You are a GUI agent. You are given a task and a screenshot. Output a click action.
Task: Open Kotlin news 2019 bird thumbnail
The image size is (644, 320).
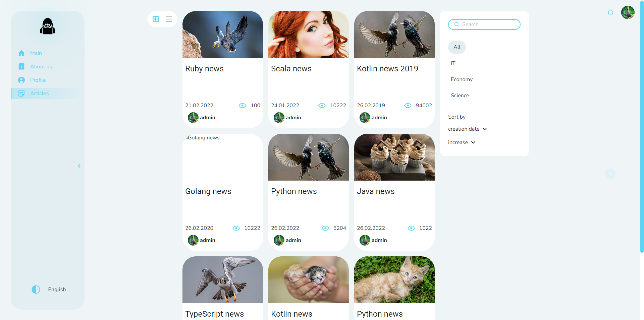[x=394, y=35]
